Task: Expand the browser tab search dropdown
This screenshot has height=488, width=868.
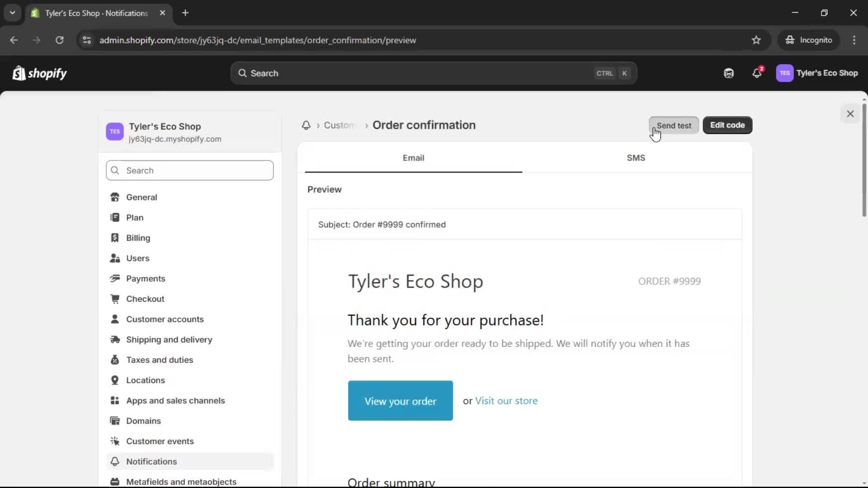Action: click(13, 13)
